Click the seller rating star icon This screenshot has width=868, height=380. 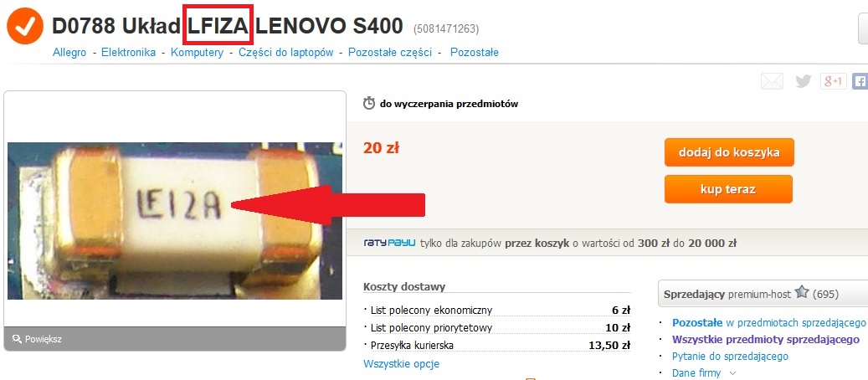802,292
